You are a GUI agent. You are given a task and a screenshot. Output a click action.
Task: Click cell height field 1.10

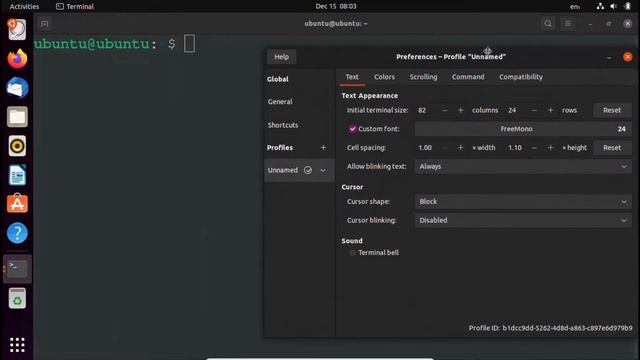pos(516,148)
